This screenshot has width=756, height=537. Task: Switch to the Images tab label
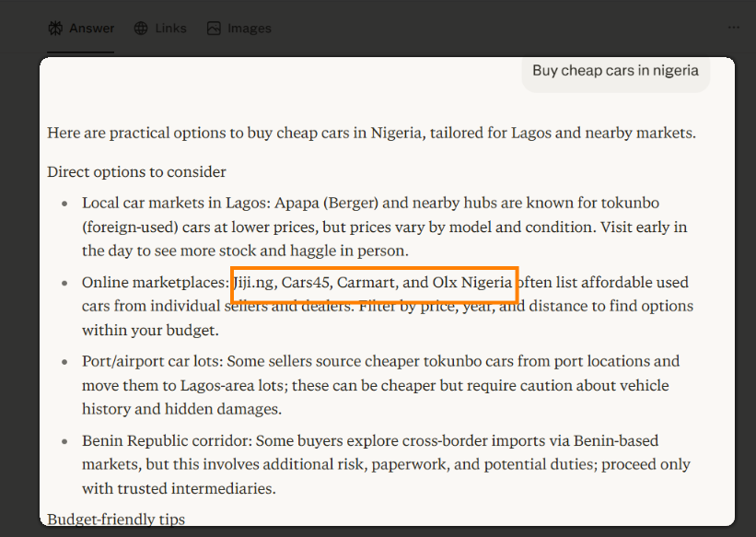click(x=250, y=29)
